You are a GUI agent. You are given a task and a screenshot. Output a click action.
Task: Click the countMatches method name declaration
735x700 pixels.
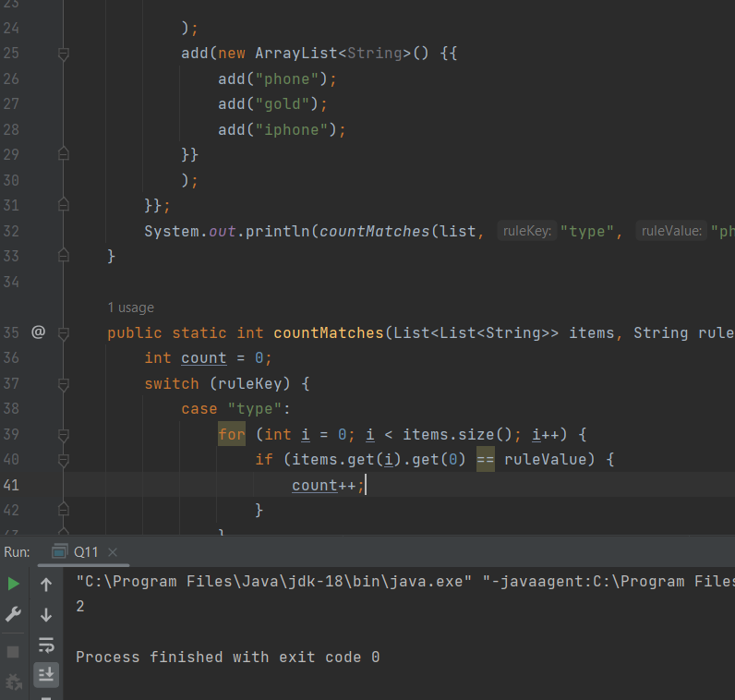pos(329,332)
